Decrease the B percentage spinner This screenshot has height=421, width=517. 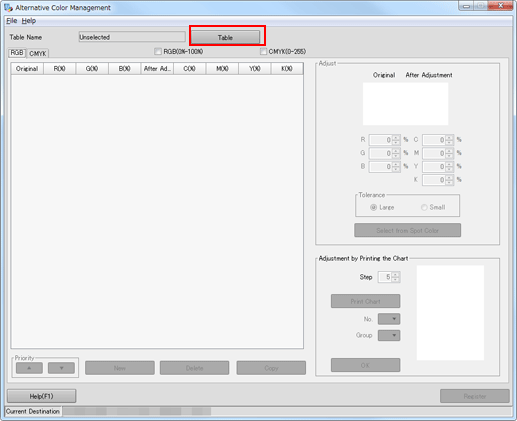(396, 169)
